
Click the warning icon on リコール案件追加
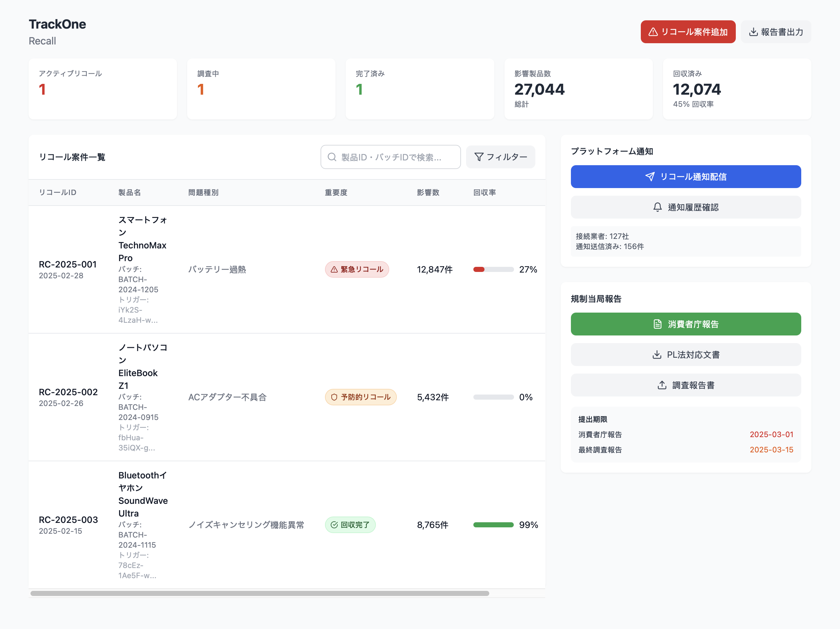653,32
